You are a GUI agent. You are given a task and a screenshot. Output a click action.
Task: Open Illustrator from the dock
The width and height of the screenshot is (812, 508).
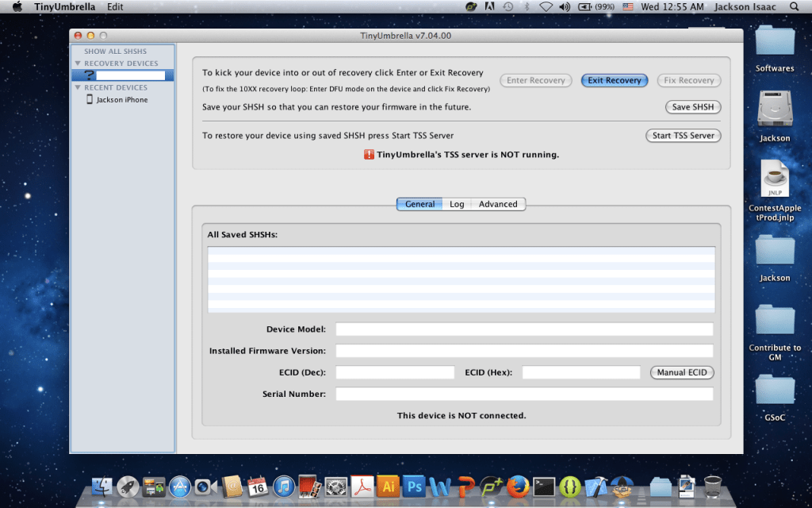click(x=388, y=486)
